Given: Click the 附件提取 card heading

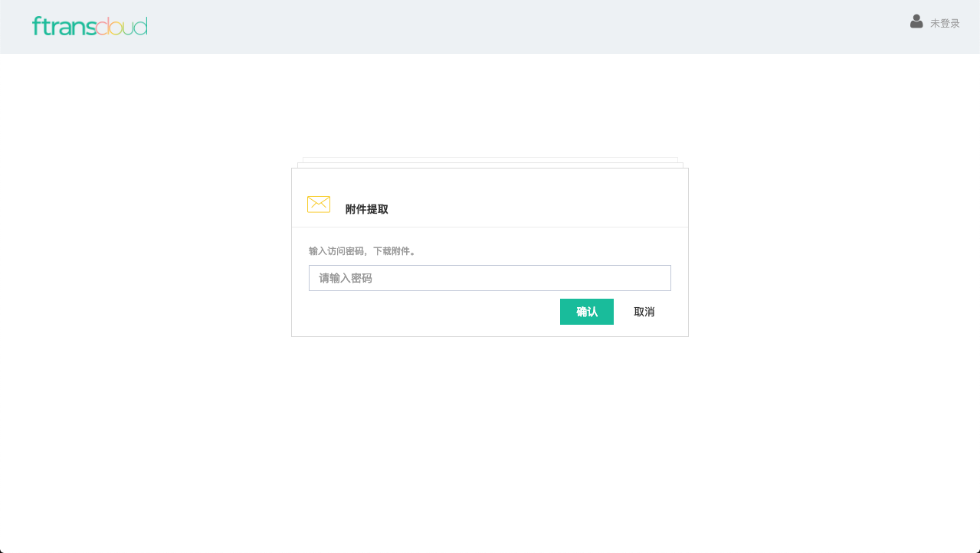Looking at the screenshot, I should point(366,208).
